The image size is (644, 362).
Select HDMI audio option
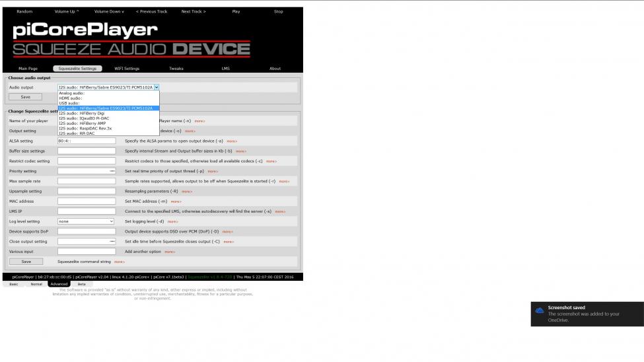(108, 98)
